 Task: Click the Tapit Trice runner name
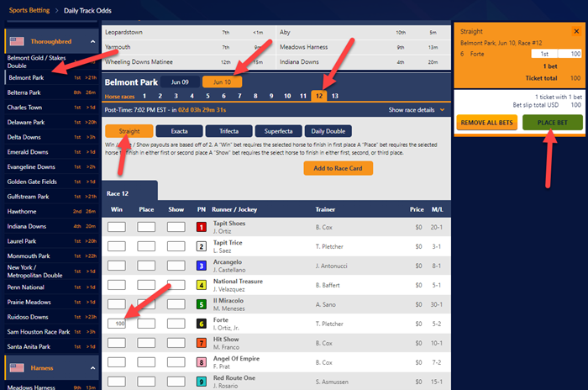[228, 242]
